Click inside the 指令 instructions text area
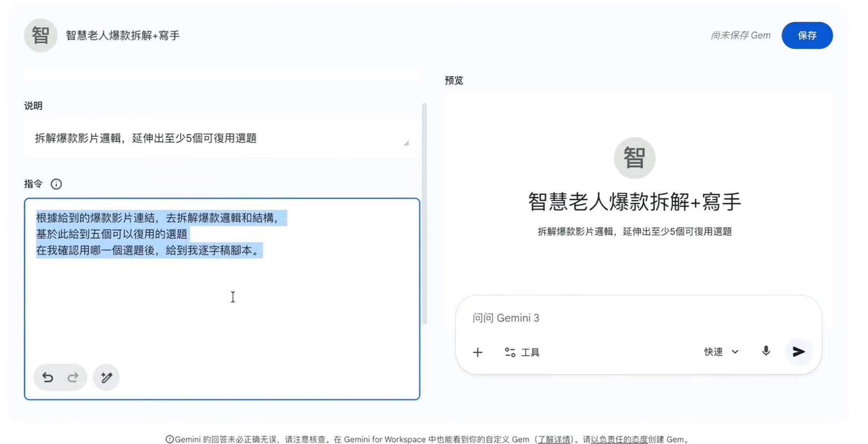The width and height of the screenshot is (868, 444). [222, 299]
